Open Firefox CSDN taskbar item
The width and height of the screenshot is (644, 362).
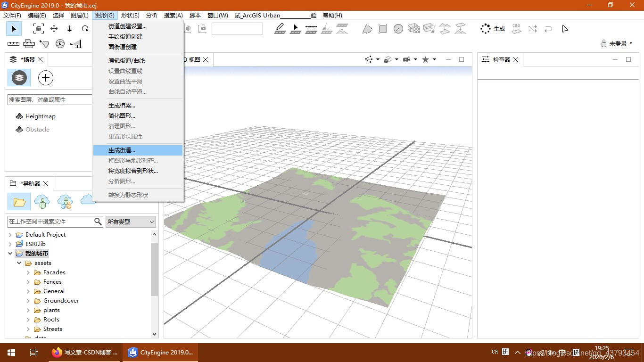click(x=85, y=352)
